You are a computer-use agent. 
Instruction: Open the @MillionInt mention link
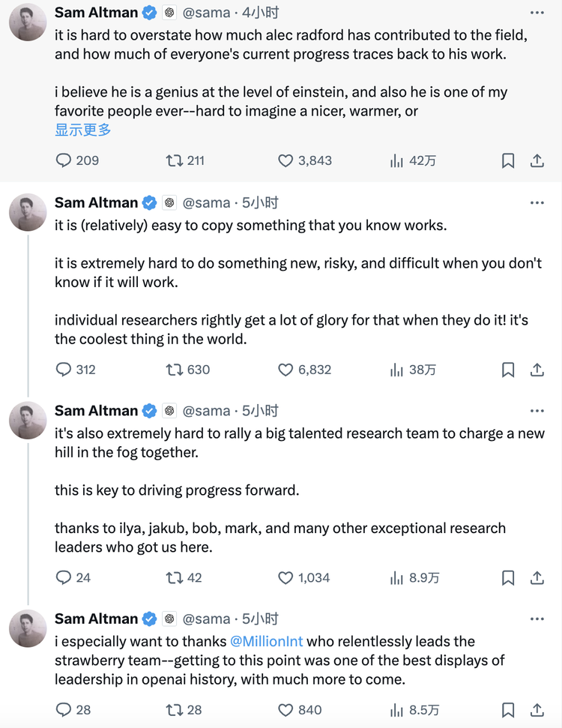click(266, 641)
